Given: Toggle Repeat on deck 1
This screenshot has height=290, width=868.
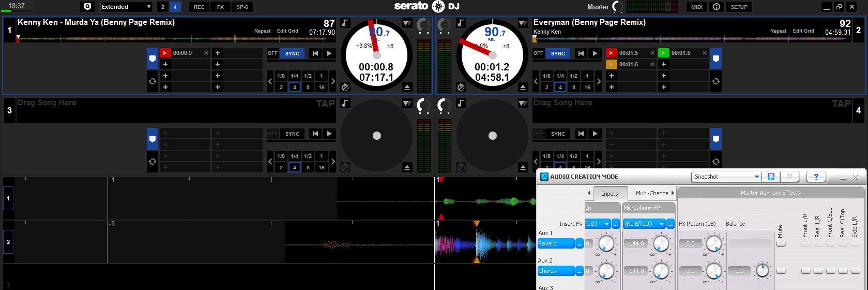Looking at the screenshot, I should 262,31.
